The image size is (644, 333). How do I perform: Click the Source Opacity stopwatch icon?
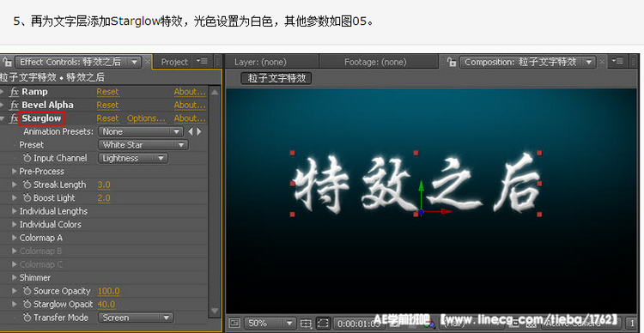pos(27,291)
